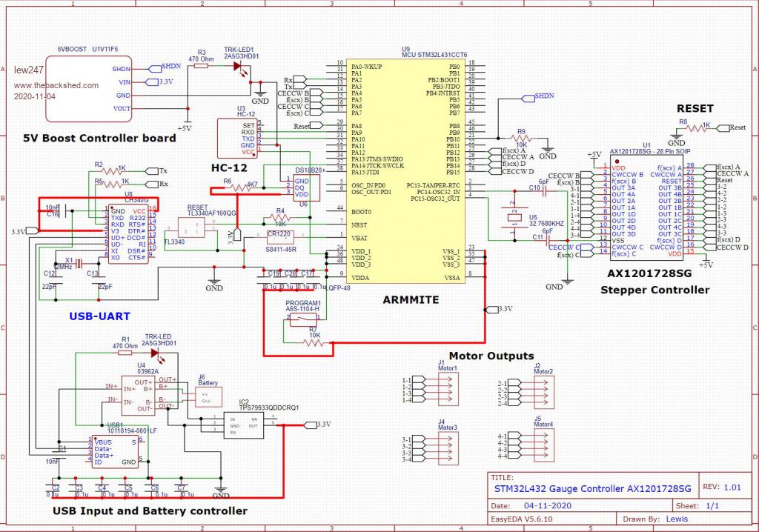The width and height of the screenshot is (759, 532).
Task: Click the ARMMITE label below the MCU
Action: pos(410,300)
